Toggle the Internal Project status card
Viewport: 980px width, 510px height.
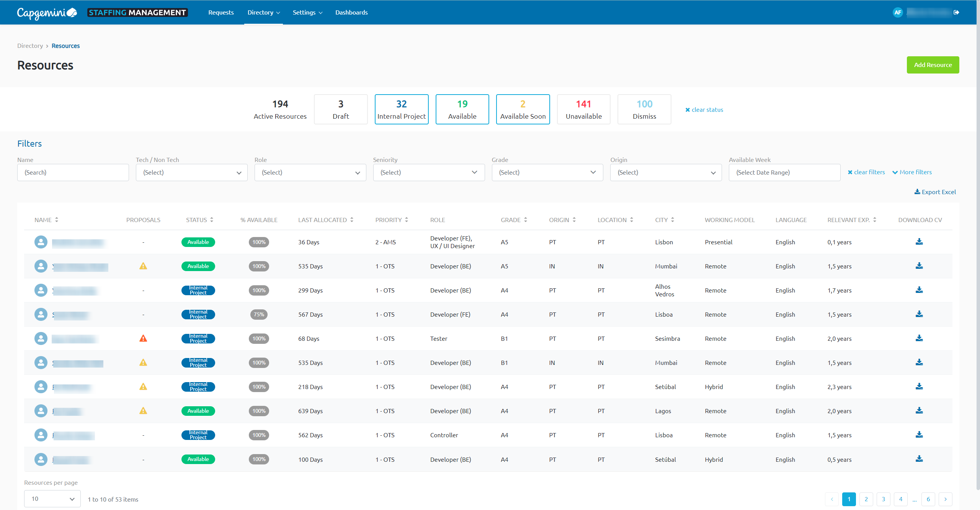tap(401, 110)
